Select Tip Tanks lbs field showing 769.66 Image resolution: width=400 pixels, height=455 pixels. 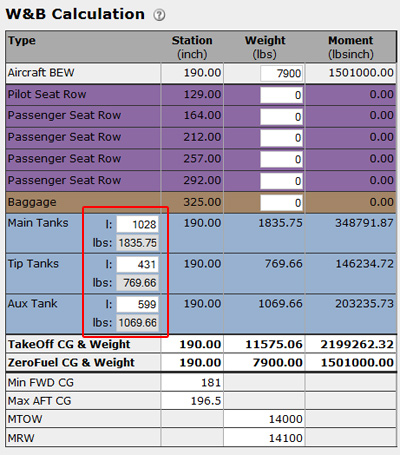click(x=137, y=283)
